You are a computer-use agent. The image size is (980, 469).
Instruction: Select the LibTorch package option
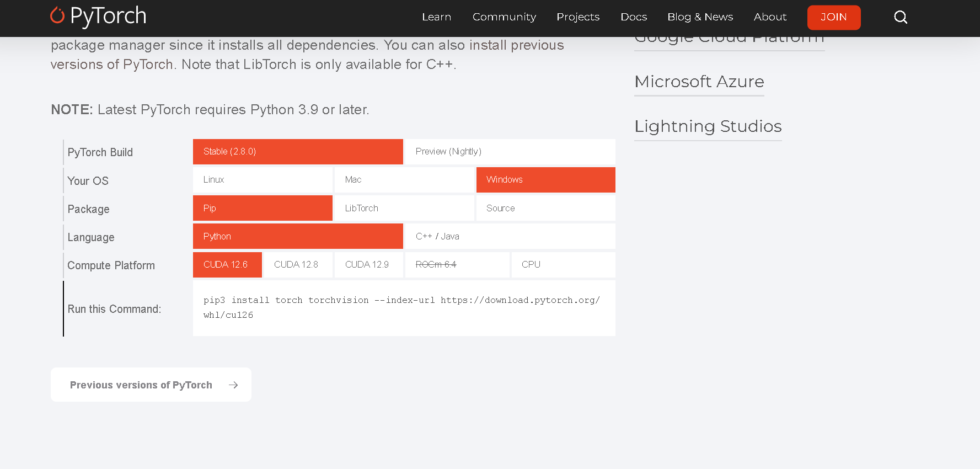[x=404, y=208]
